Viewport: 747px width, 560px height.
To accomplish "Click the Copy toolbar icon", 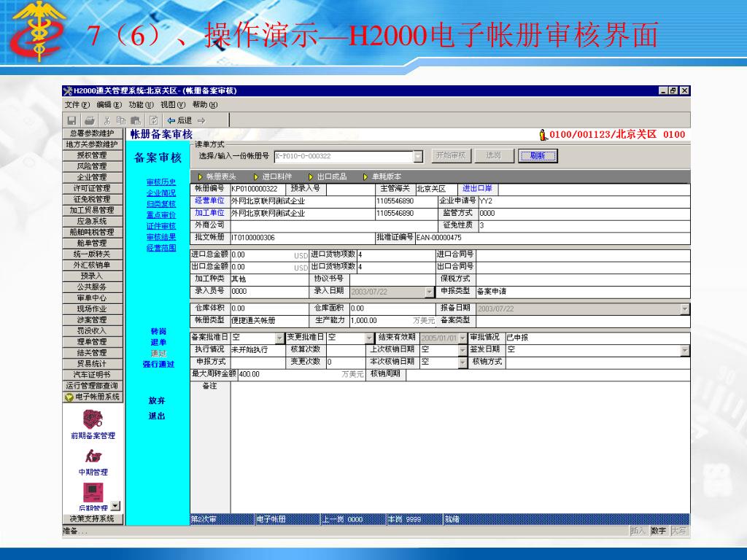I will (121, 120).
